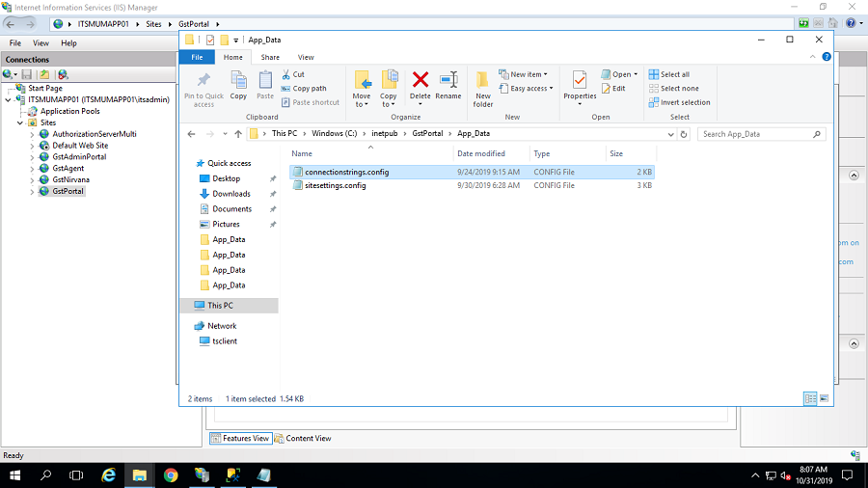Click Edit in Open group
The image size is (868, 488).
click(x=613, y=89)
